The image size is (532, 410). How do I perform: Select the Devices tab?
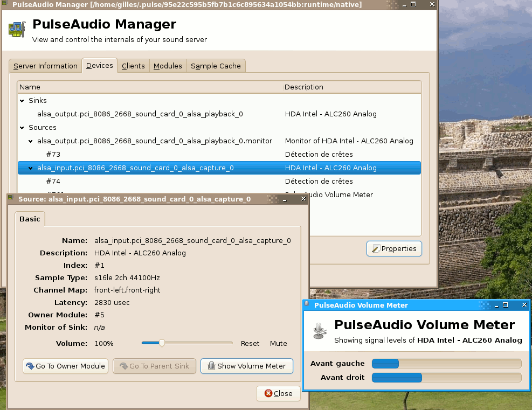(x=99, y=65)
